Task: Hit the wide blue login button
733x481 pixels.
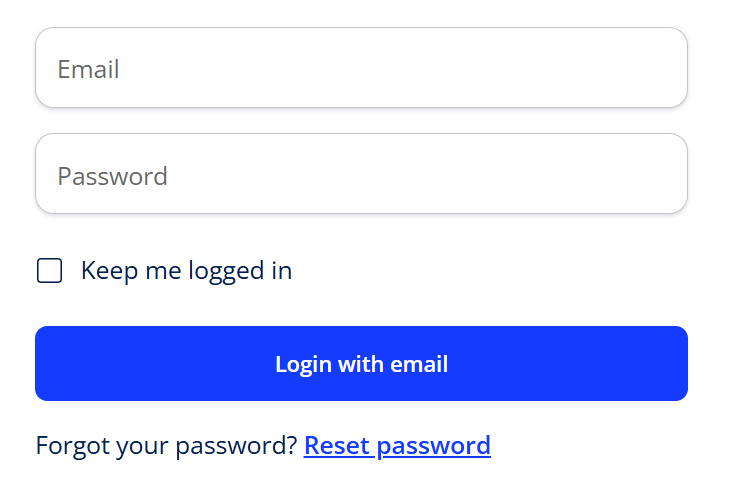Action: [361, 363]
